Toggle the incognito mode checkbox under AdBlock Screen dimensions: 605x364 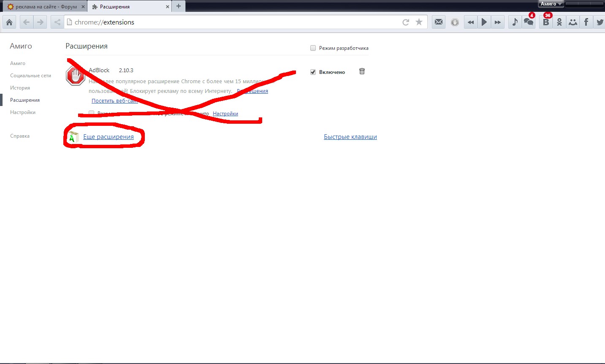(x=91, y=113)
